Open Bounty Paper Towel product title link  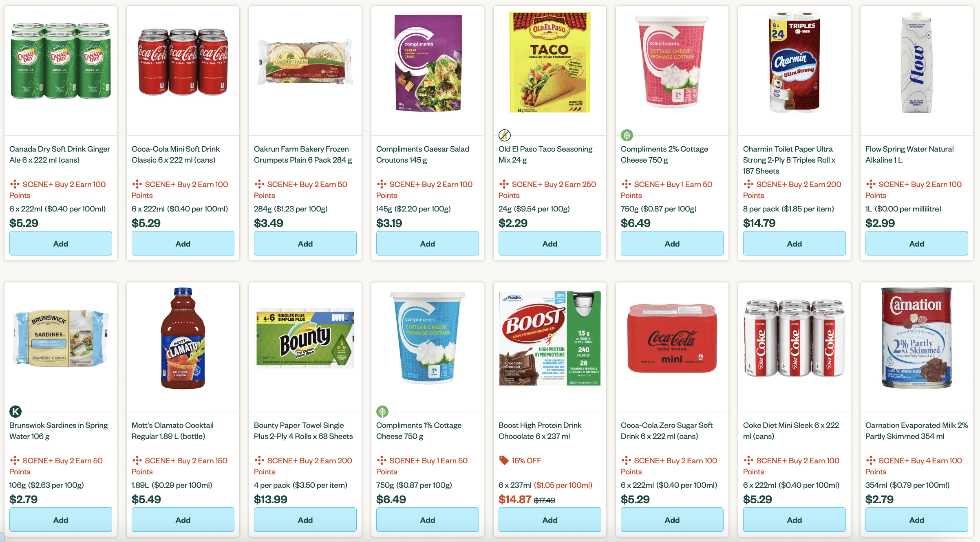click(303, 431)
